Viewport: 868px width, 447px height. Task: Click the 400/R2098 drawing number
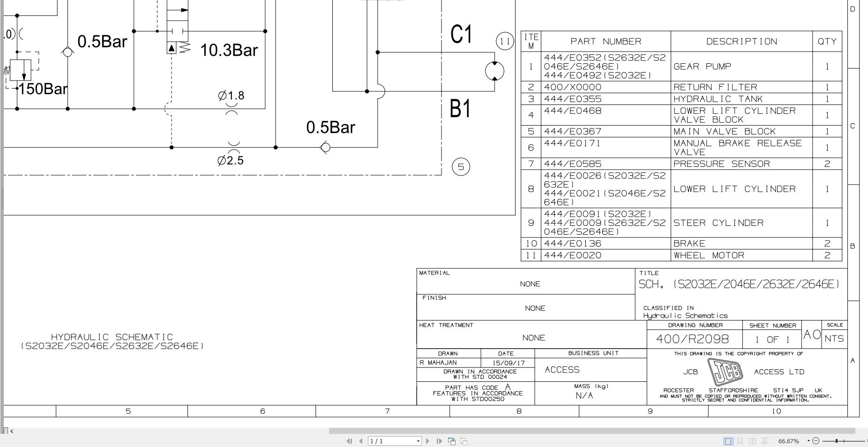coord(692,339)
